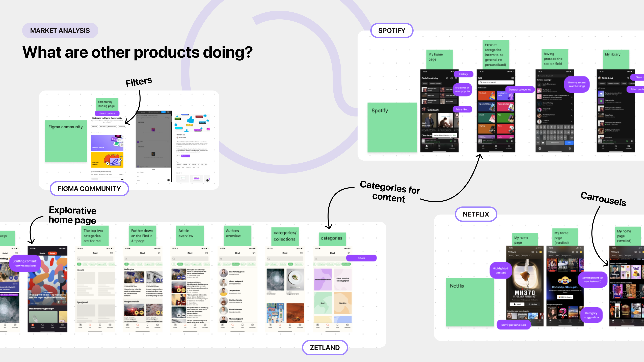Click play icon on Netflix MH370 banner
Screen dimensions: 644x362
point(515,304)
